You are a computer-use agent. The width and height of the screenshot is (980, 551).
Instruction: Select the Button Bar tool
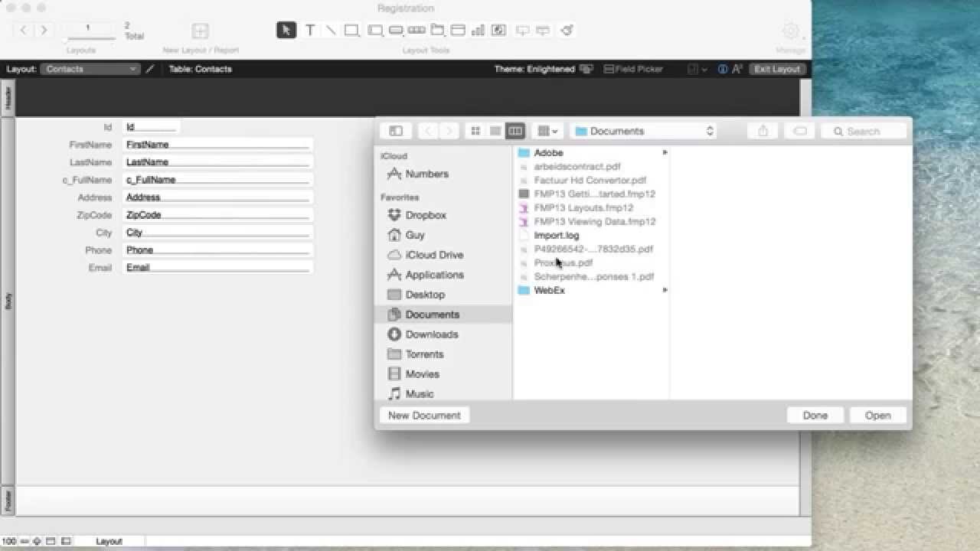click(416, 31)
